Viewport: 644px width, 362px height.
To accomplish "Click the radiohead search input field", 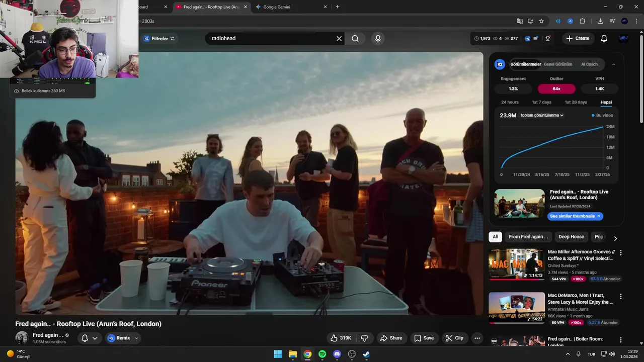I will (272, 39).
